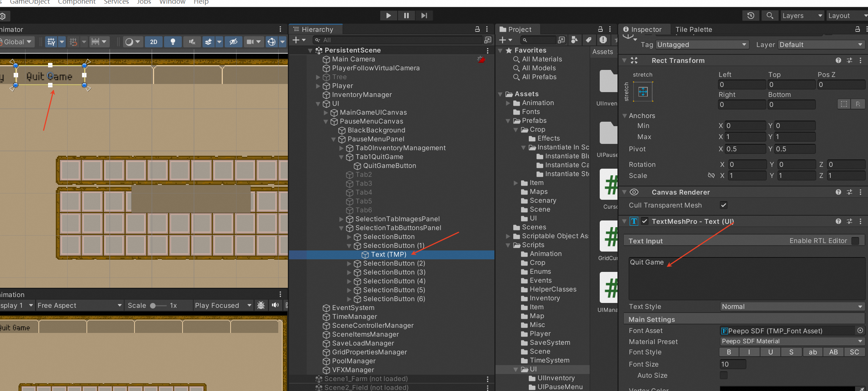Select QuitGameButton in Hierarchy
This screenshot has width=868, height=391.
389,166
